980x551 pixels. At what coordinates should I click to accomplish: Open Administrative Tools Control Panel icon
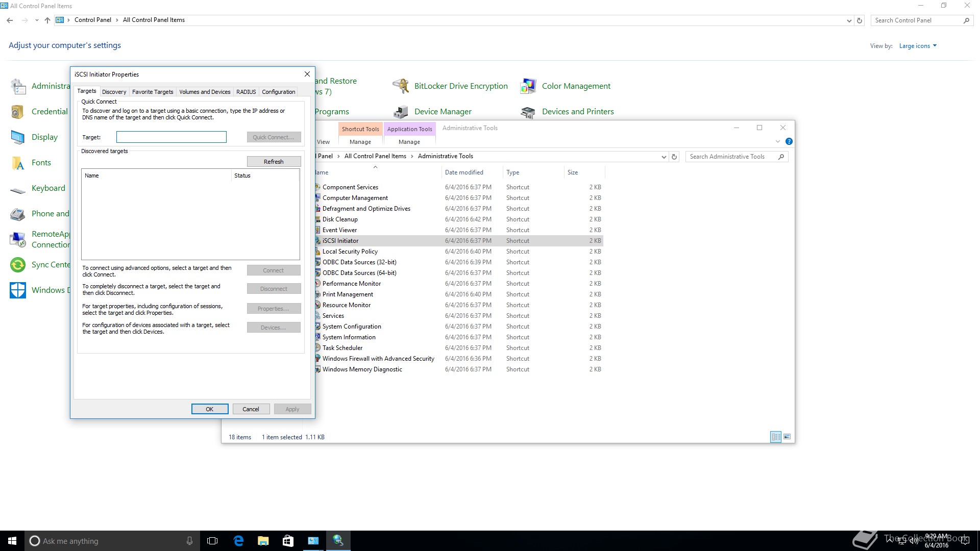pyautogui.click(x=18, y=86)
